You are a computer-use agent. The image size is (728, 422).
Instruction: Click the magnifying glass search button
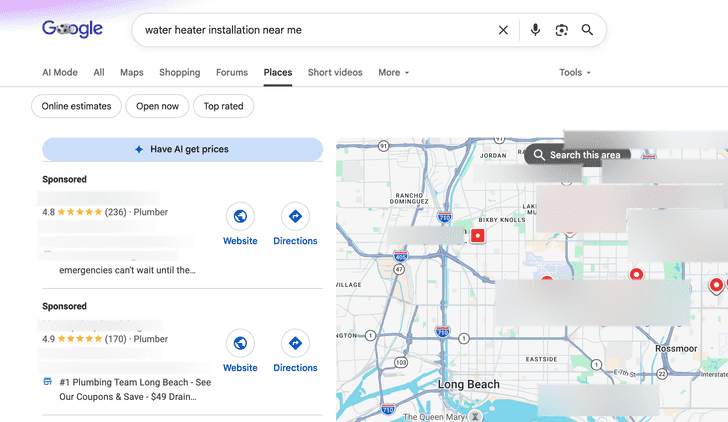coord(587,30)
